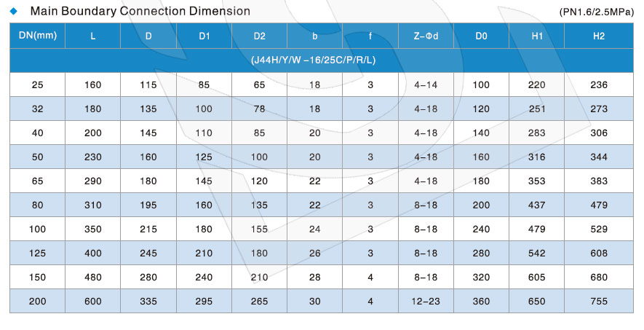Select the L value 600 cell
Viewport: 644px width, 330px height.
point(92,301)
